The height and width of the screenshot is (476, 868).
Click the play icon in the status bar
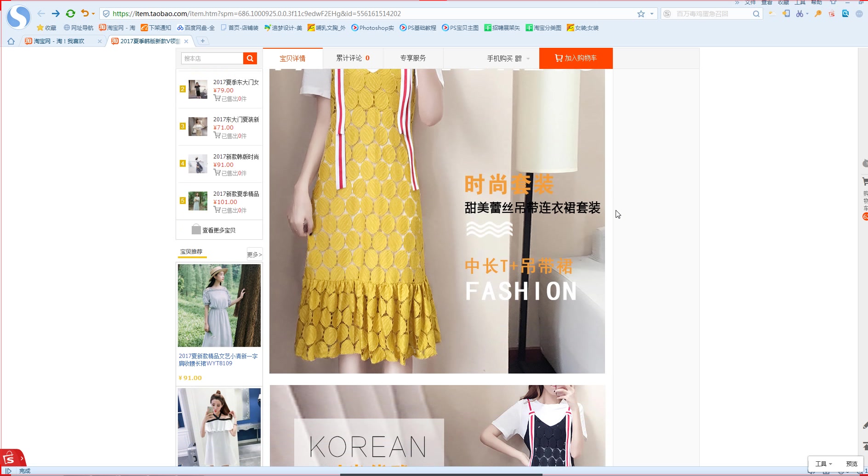click(8, 471)
